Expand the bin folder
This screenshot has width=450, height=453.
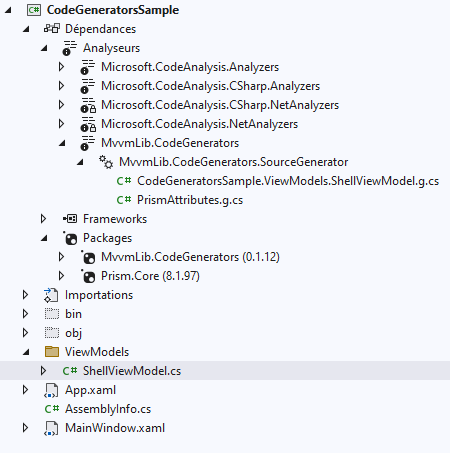[25, 314]
